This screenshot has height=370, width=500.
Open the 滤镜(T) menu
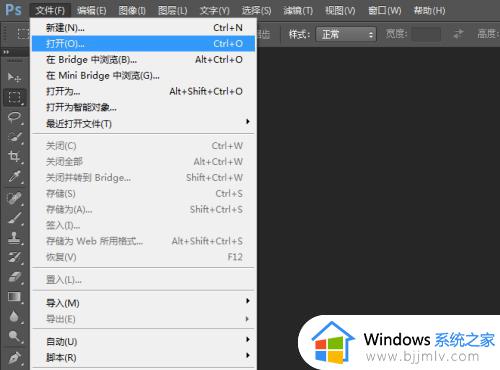[298, 11]
